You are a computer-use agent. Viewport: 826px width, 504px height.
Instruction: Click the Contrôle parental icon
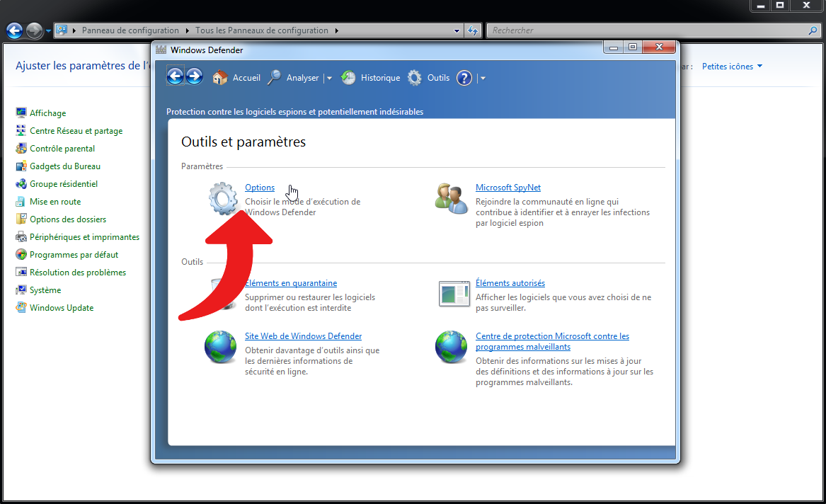pos(21,148)
